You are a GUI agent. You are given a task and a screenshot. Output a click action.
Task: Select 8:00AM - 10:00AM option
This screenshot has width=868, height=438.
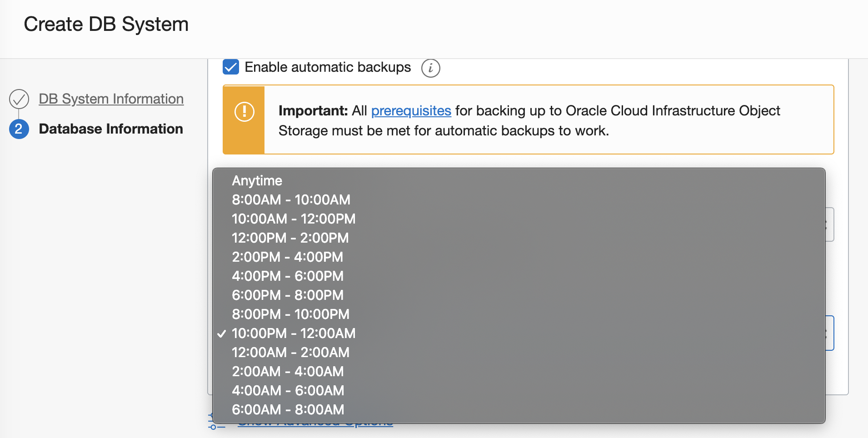click(x=519, y=199)
